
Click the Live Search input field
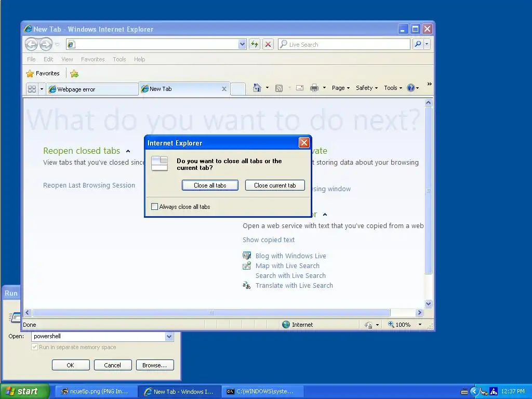pos(344,45)
